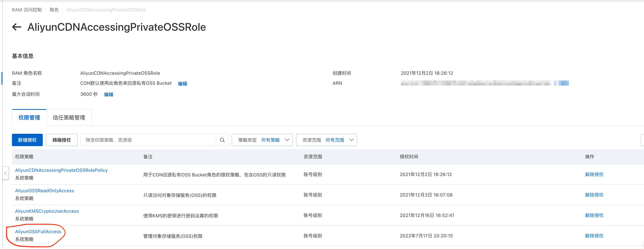Click the 权限策略 column header
The width and height of the screenshot is (644, 249).
pos(24,157)
